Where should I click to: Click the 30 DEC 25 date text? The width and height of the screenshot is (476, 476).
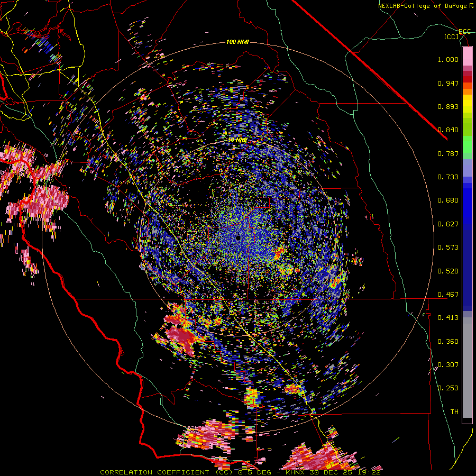coord(331,472)
